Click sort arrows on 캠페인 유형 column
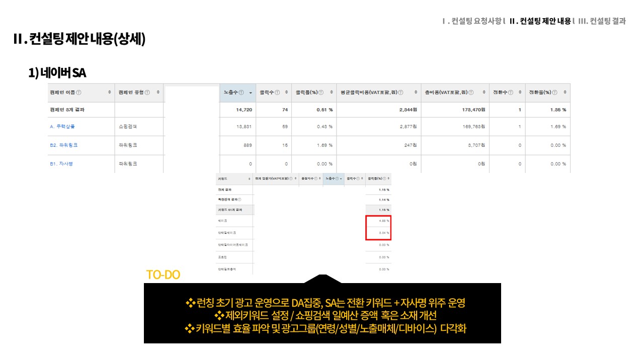The image size is (644, 362). (158, 93)
